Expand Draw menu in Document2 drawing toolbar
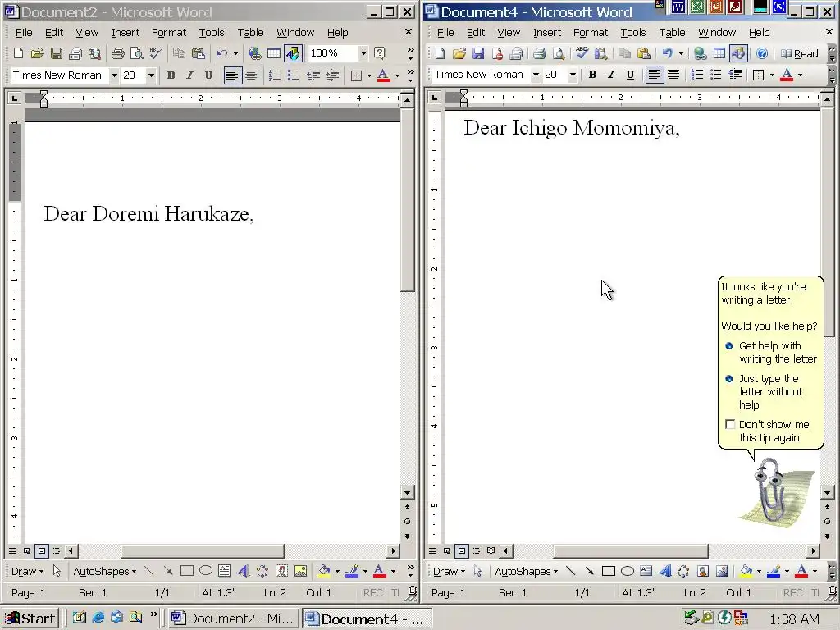Screen dimensions: 840x630 [27, 571]
